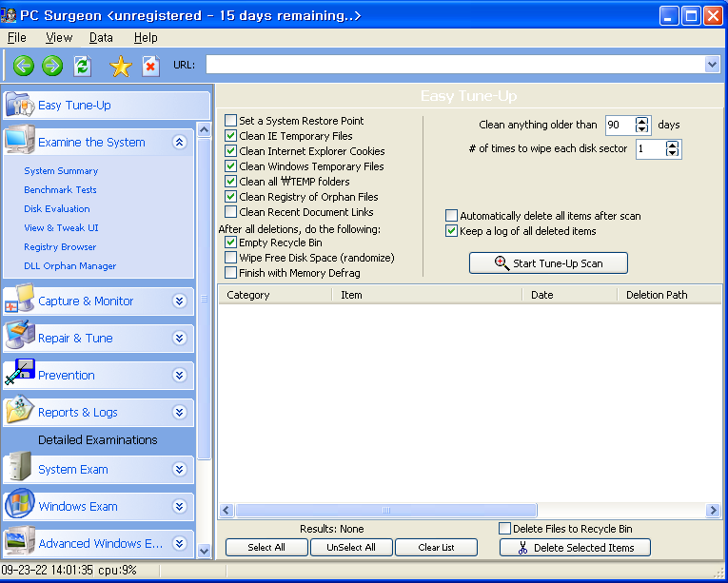Toggle Clean Registry of Orphan Files

[230, 197]
